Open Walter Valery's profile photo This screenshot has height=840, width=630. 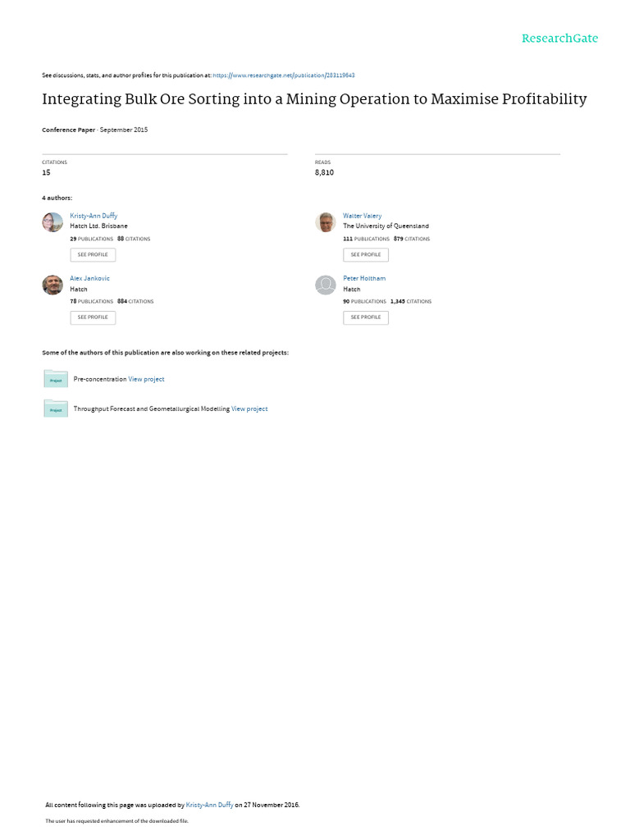[325, 221]
